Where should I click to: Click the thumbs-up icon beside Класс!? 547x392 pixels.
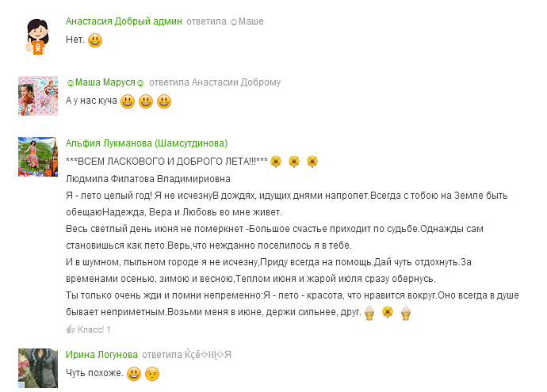click(71, 329)
